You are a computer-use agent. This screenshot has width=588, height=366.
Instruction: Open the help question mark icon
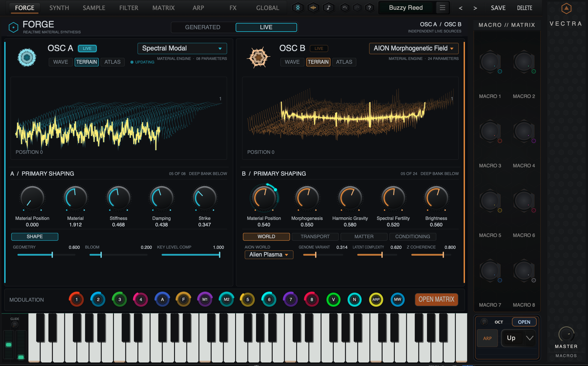[369, 8]
